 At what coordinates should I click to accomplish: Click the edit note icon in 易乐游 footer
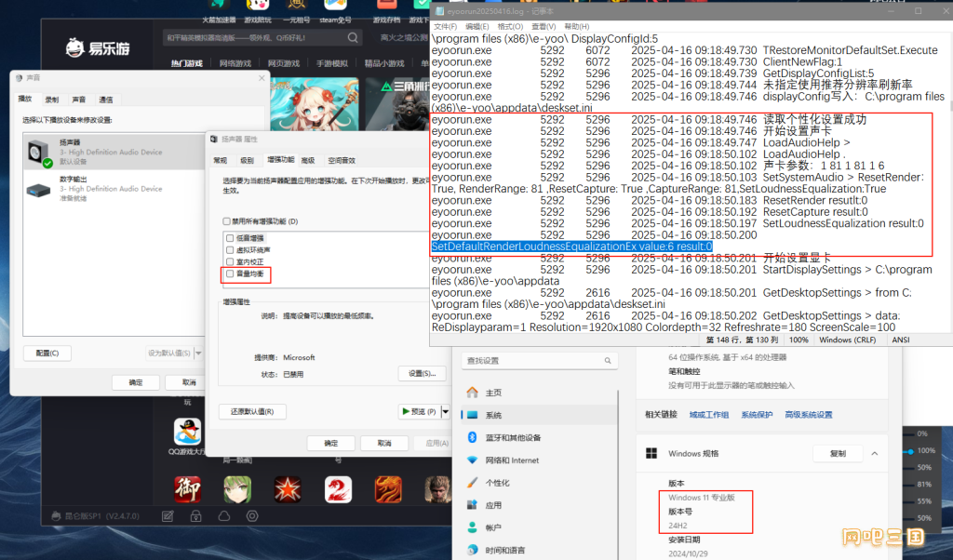coord(168,516)
